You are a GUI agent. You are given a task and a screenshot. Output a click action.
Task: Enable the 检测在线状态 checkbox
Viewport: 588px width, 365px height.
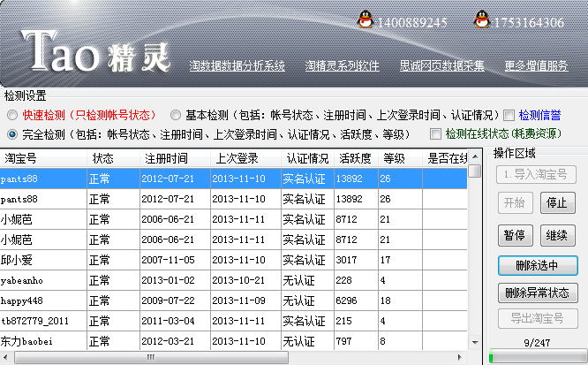tap(435, 134)
